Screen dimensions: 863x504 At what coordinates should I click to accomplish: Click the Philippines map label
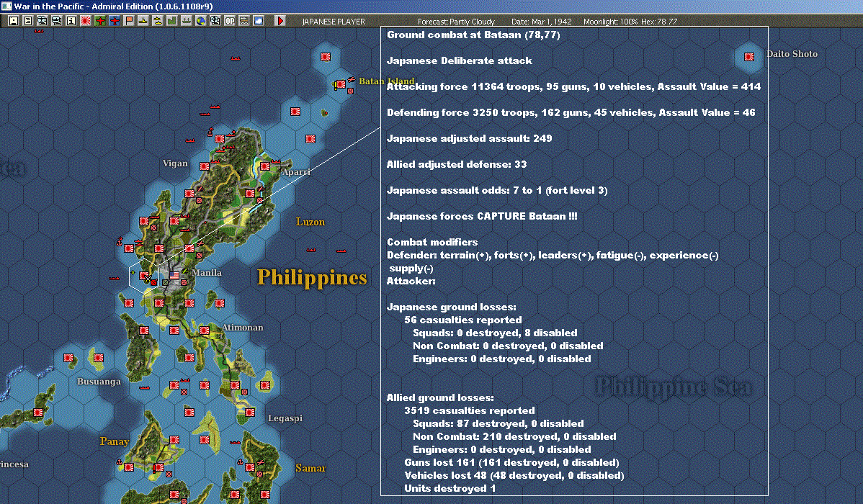312,277
